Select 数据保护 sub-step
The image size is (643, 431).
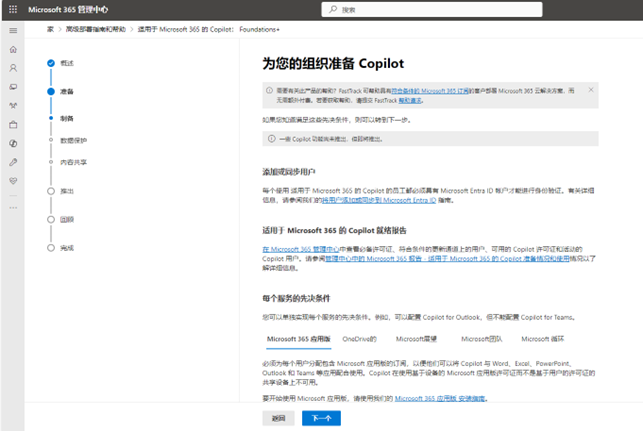pyautogui.click(x=68, y=140)
